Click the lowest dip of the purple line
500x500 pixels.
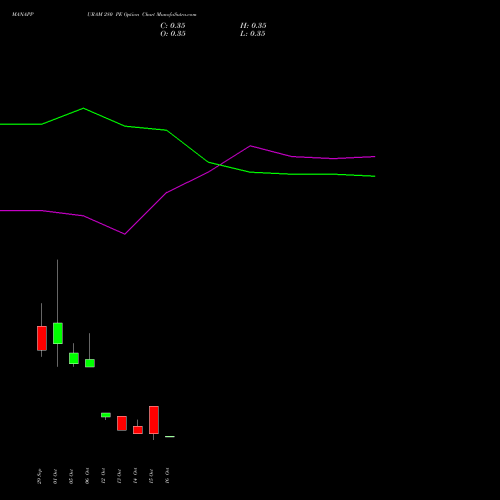point(125,234)
